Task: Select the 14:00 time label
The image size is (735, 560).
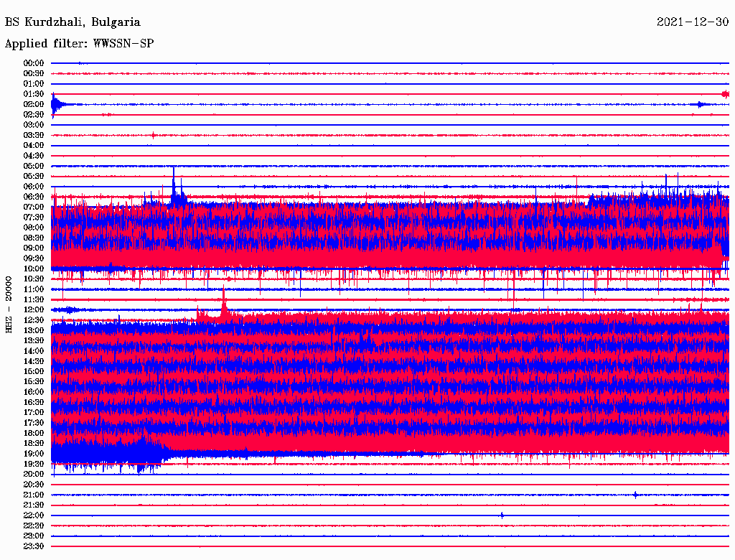Action: click(34, 351)
